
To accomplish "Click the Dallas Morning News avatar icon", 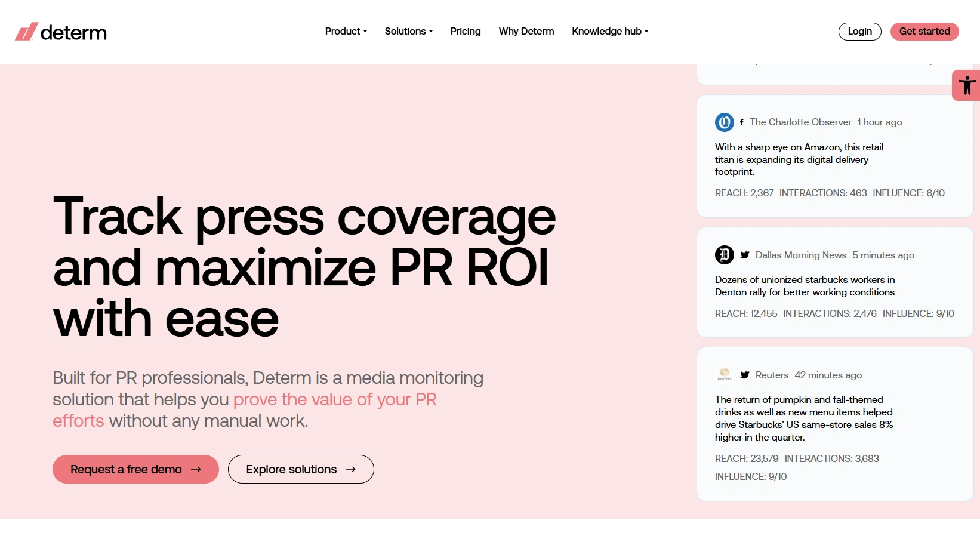I will [x=725, y=255].
